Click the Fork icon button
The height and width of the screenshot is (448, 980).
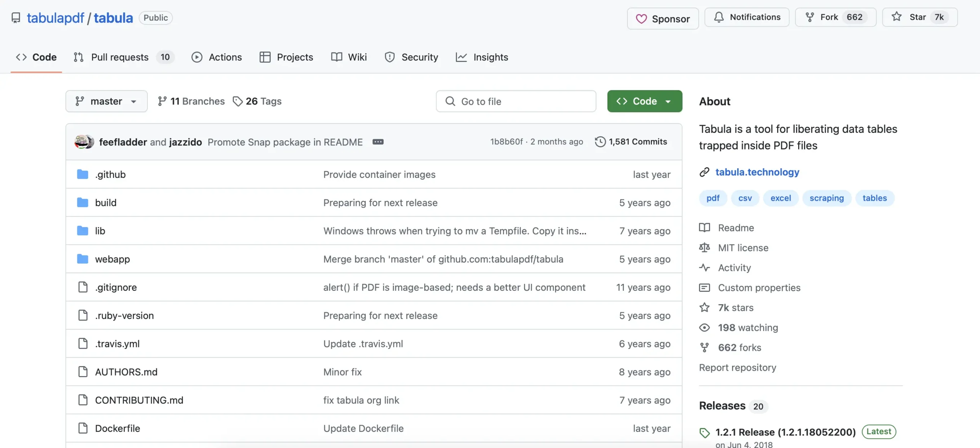[x=810, y=17]
